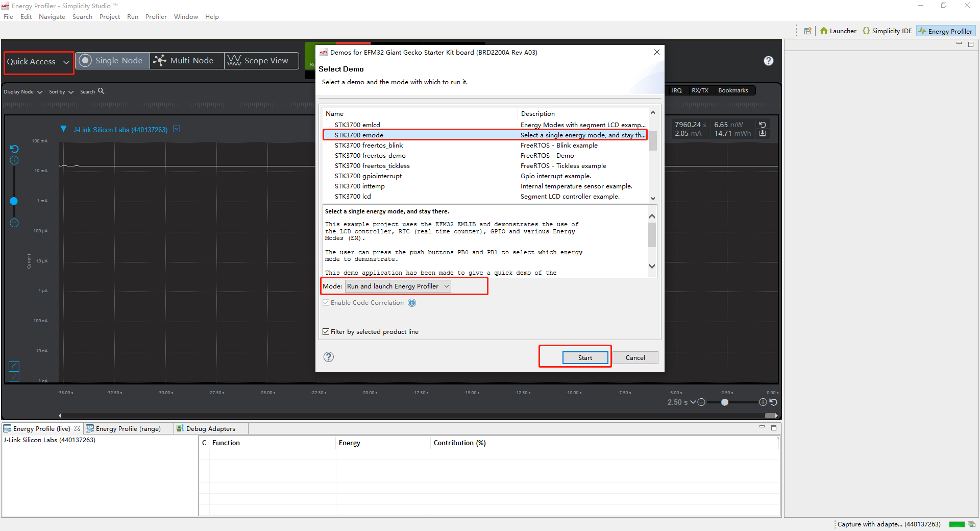Image resolution: width=980 pixels, height=531 pixels.
Task: Adjust the time scale slider handle
Action: click(725, 402)
